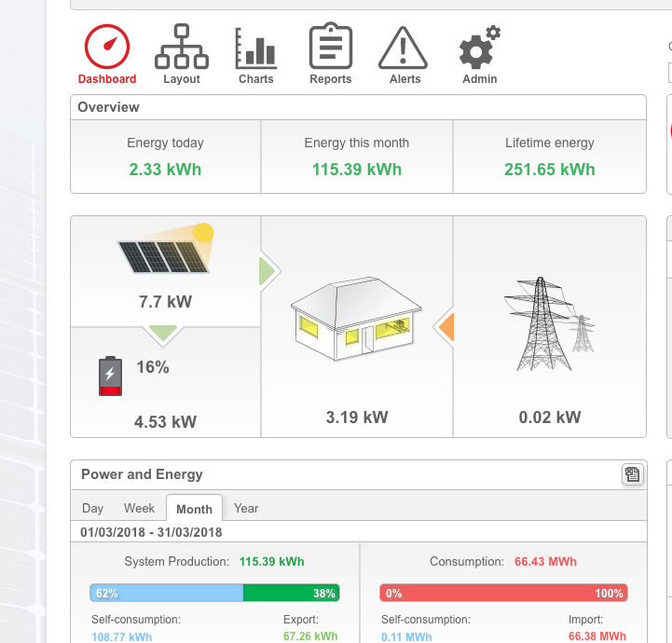The width and height of the screenshot is (672, 643).
Task: Click the Energy this month value 115.39 kWh
Action: point(357,170)
